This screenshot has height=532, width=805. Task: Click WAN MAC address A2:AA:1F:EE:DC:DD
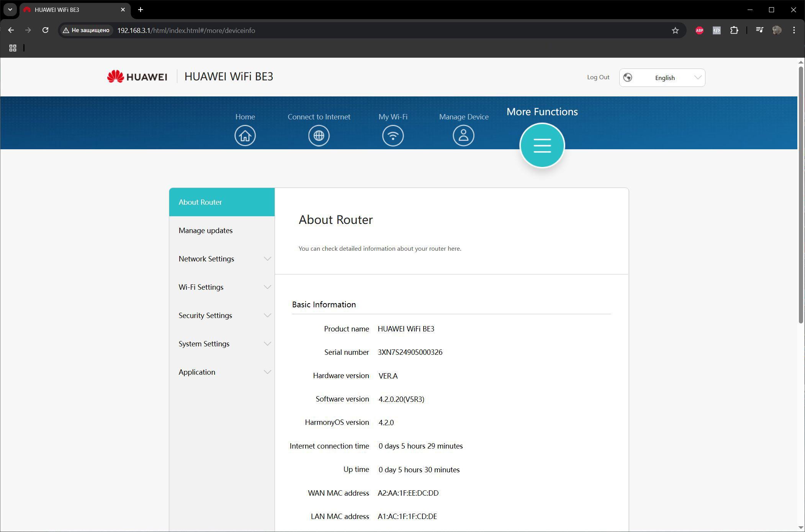(x=408, y=493)
